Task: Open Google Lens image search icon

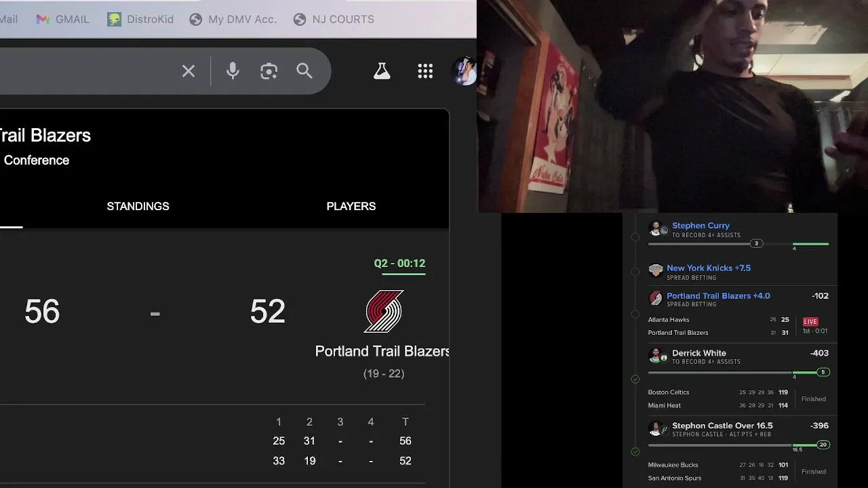Action: pyautogui.click(x=269, y=71)
